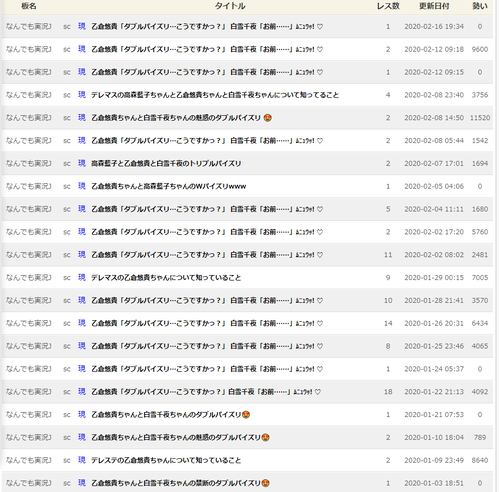Open 現 link in 2020-01-03 18:51 row

coord(82,483)
